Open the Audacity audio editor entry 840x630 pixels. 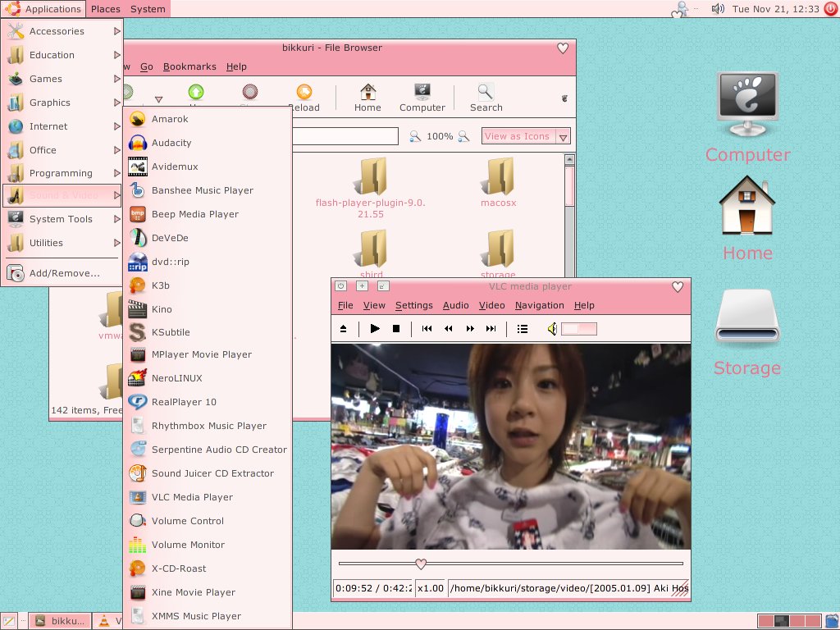pos(208,143)
